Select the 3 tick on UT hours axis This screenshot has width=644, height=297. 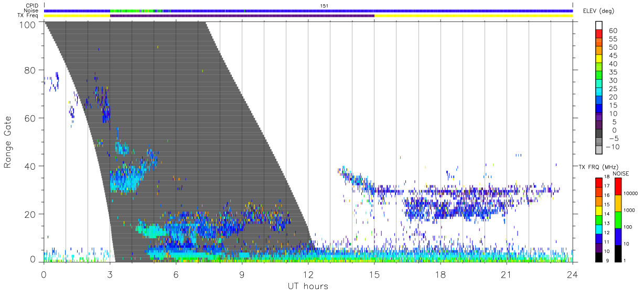110,274
